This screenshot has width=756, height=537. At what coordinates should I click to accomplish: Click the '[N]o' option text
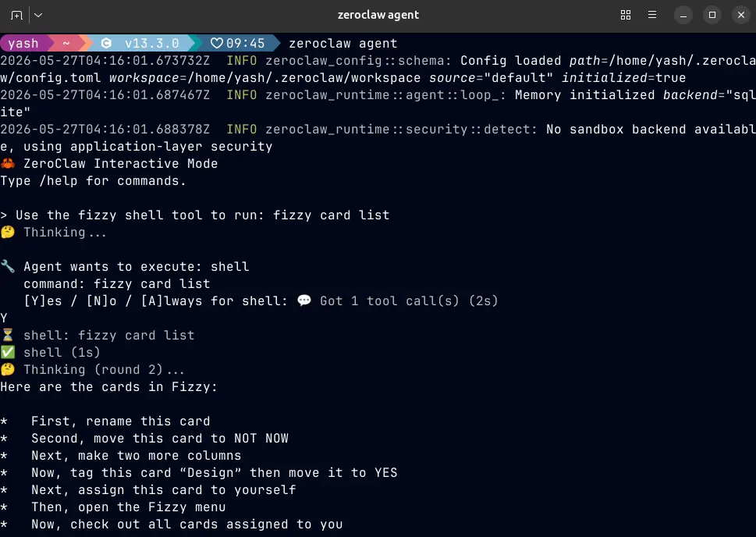pyautogui.click(x=101, y=301)
